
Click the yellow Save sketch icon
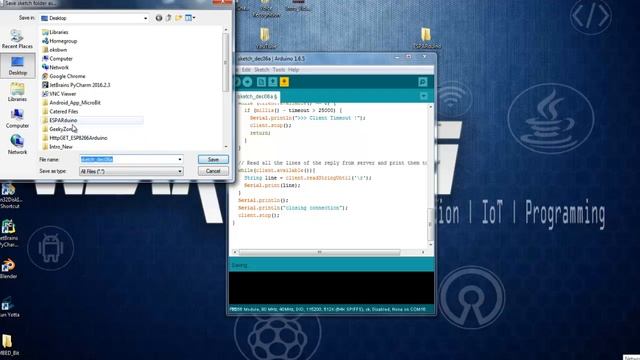284,82
